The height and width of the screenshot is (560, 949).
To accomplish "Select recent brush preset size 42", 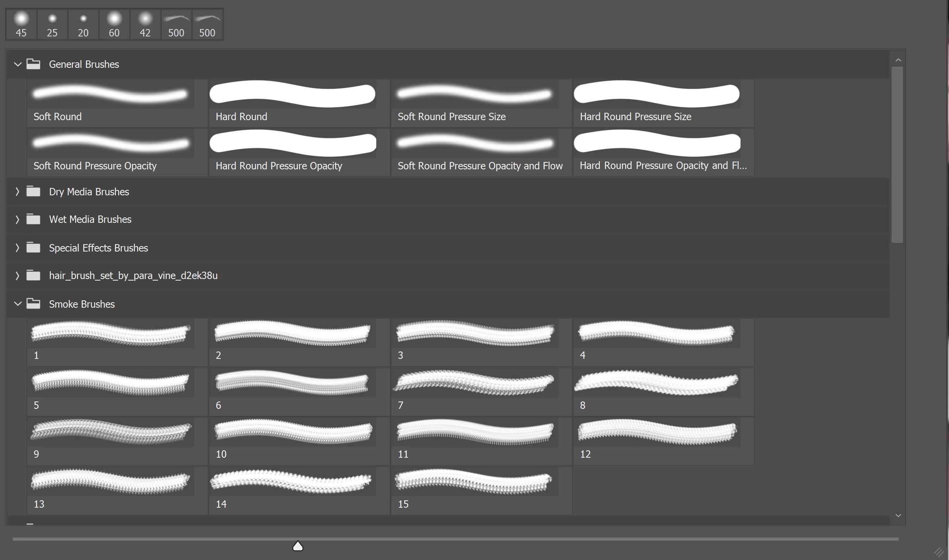I will point(145,24).
